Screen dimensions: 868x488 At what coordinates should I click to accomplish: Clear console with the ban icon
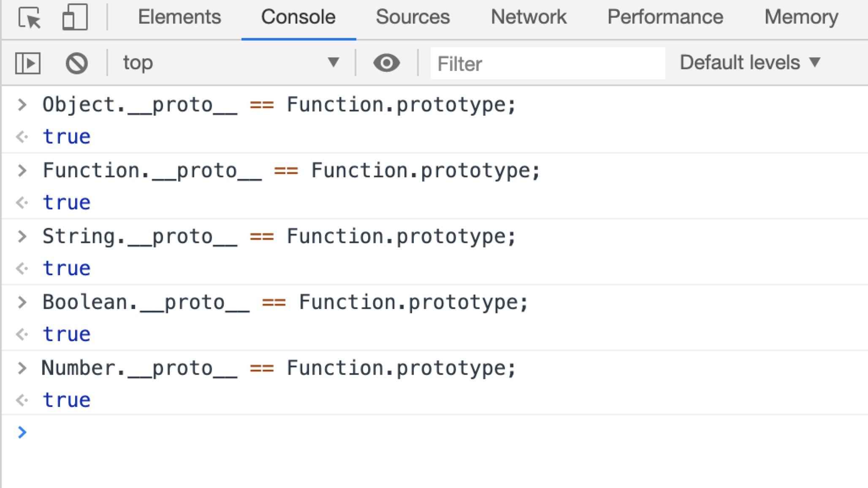pos(76,63)
